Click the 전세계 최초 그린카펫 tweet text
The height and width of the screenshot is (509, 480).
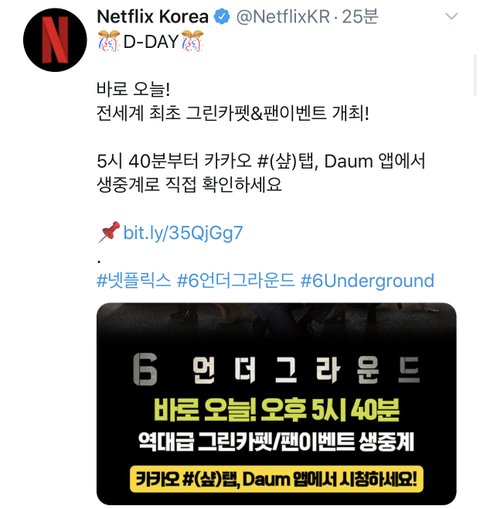coord(233,113)
